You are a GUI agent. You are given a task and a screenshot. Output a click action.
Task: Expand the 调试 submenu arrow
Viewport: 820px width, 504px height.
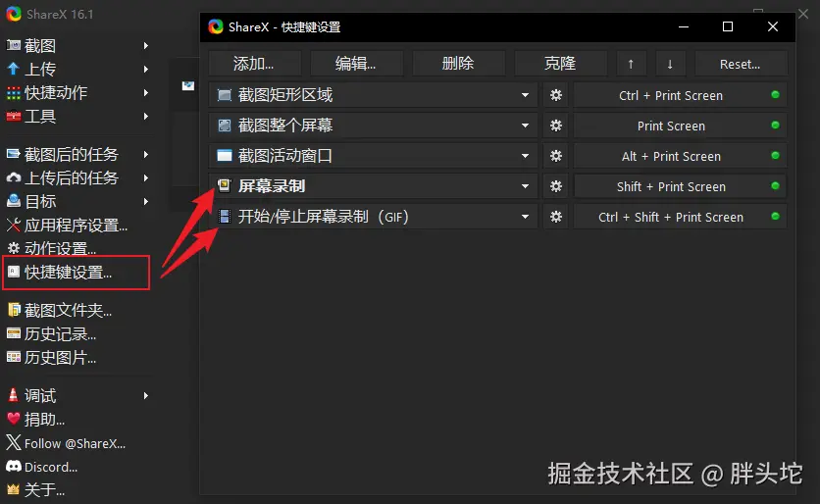tap(146, 396)
